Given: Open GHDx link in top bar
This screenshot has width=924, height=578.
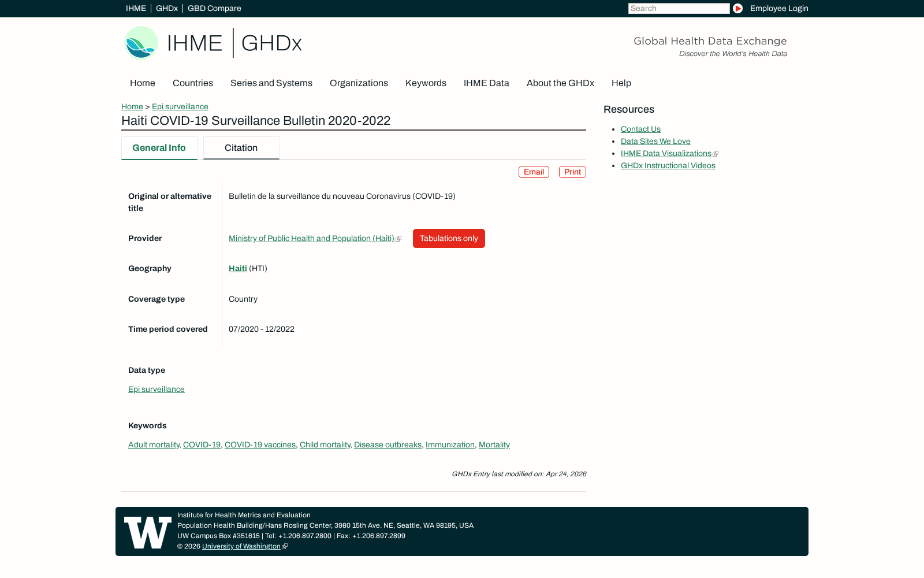Looking at the screenshot, I should coord(167,8).
